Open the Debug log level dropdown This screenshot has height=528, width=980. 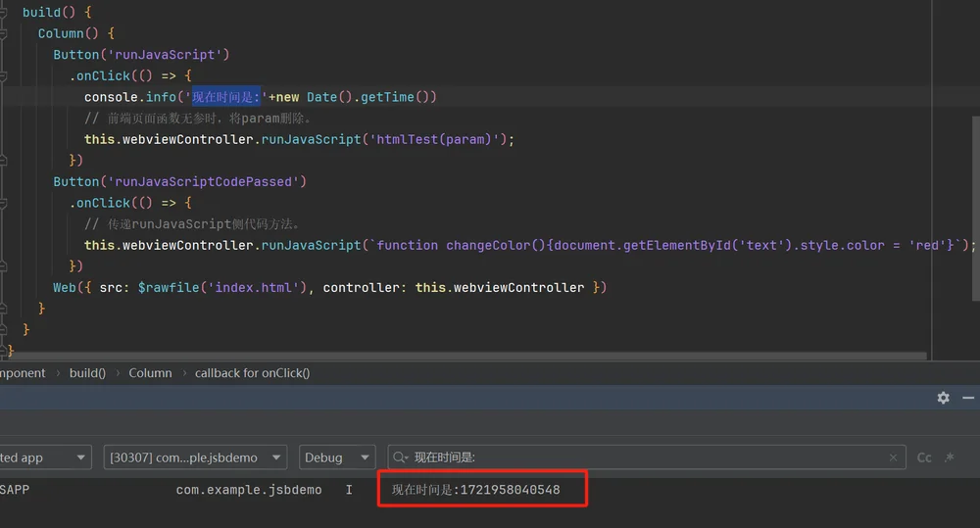[337, 457]
